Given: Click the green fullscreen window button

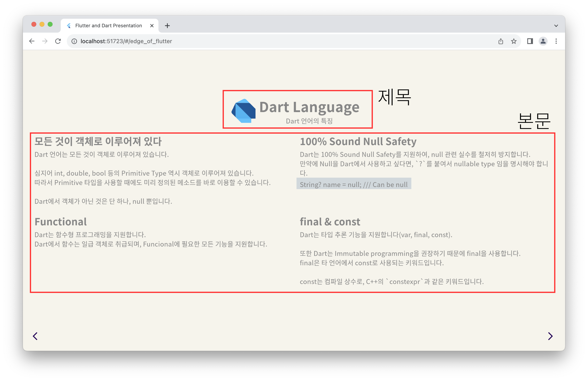Looking at the screenshot, I should click(x=50, y=24).
